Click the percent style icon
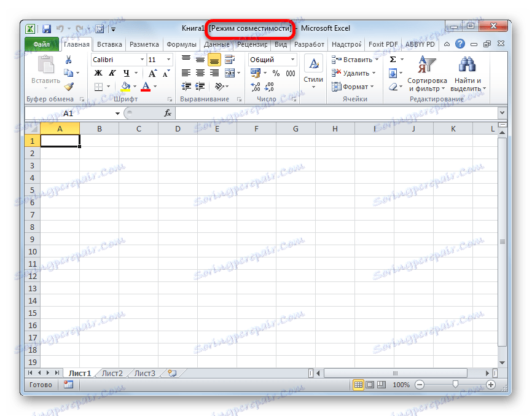 click(x=276, y=73)
